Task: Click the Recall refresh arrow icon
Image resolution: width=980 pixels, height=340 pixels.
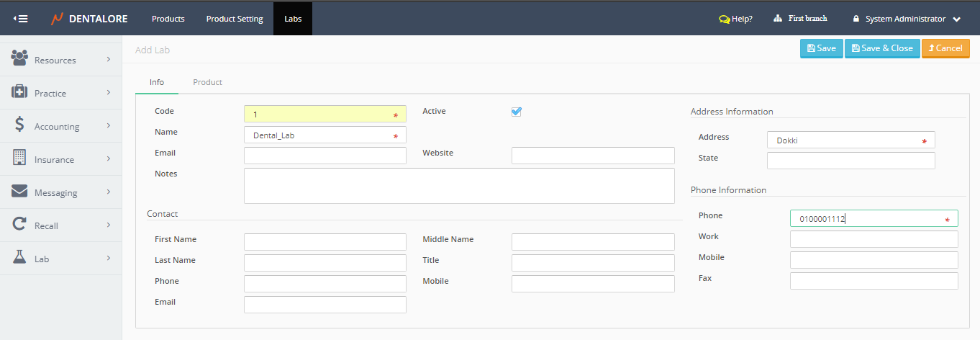Action: pos(19,225)
